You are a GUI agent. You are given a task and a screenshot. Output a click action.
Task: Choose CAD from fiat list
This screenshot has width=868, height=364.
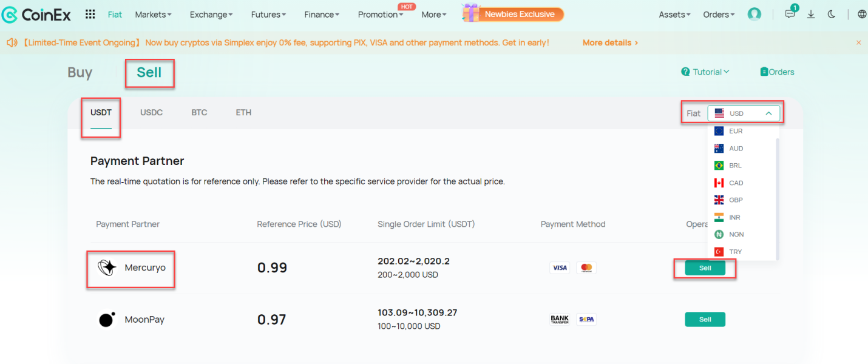pos(742,183)
